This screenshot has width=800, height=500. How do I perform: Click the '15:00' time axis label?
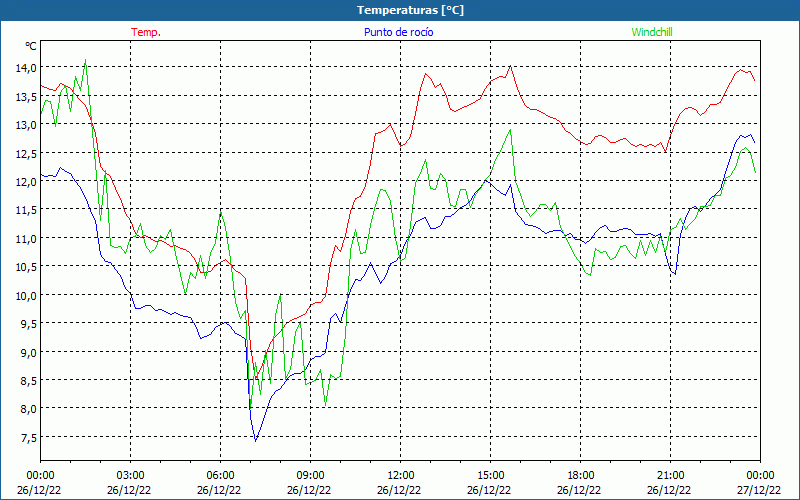click(x=490, y=476)
